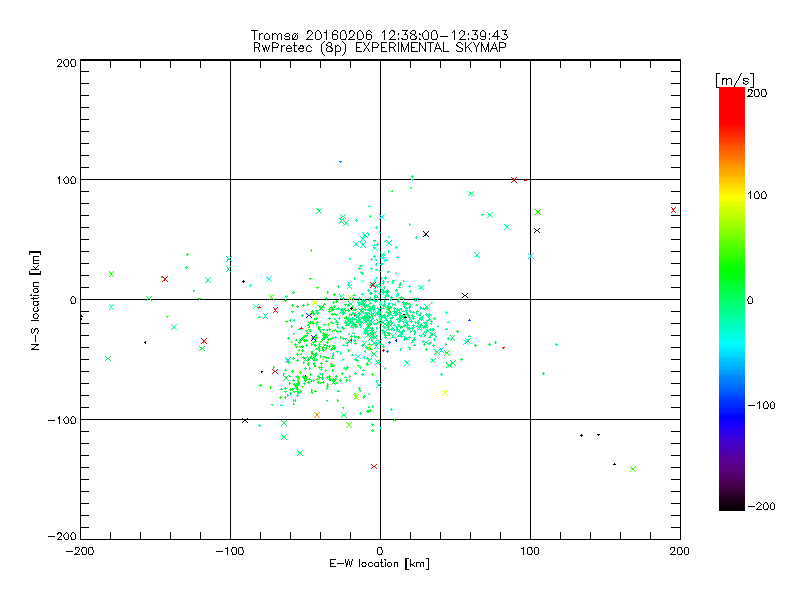Pick the orange X marker near the -100 km gridline
Viewport: 800px width, 600px height.
click(317, 414)
